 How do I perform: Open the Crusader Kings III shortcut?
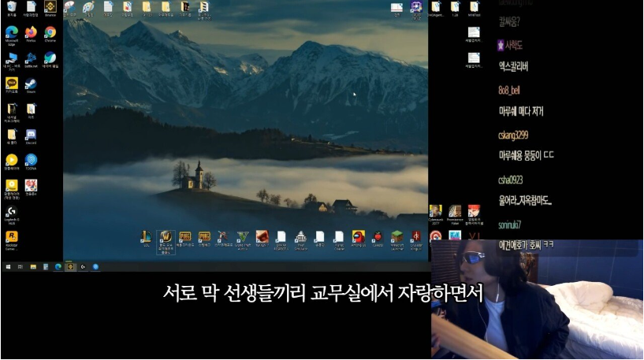(416, 241)
